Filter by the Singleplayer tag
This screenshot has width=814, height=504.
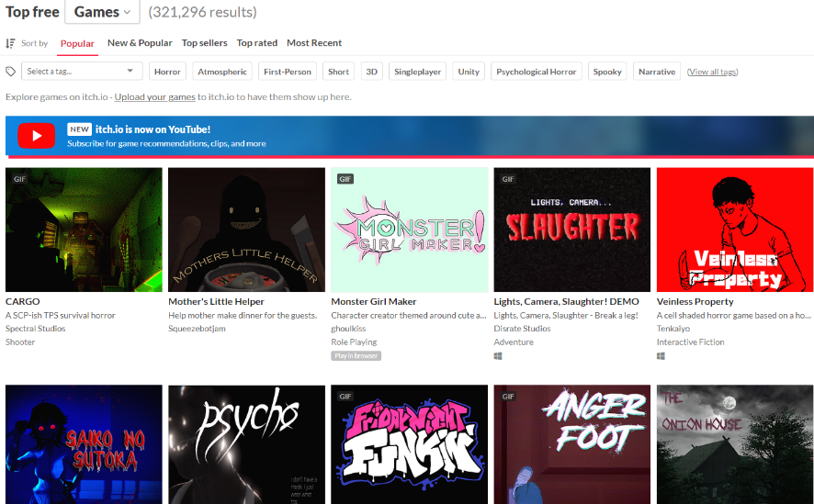[417, 72]
